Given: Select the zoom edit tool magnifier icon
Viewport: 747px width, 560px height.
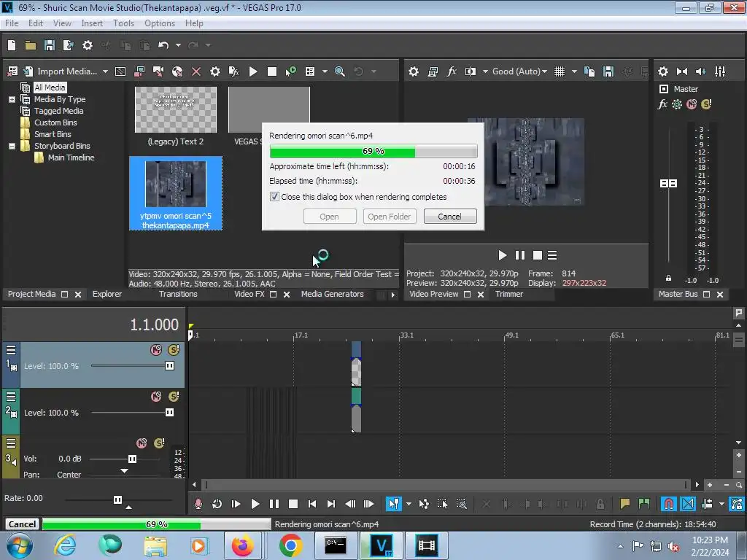Looking at the screenshot, I should click(461, 504).
